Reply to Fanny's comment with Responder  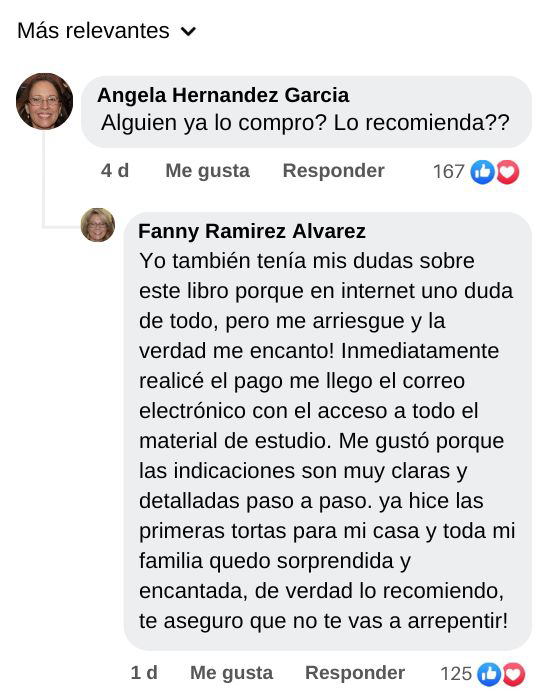point(355,673)
